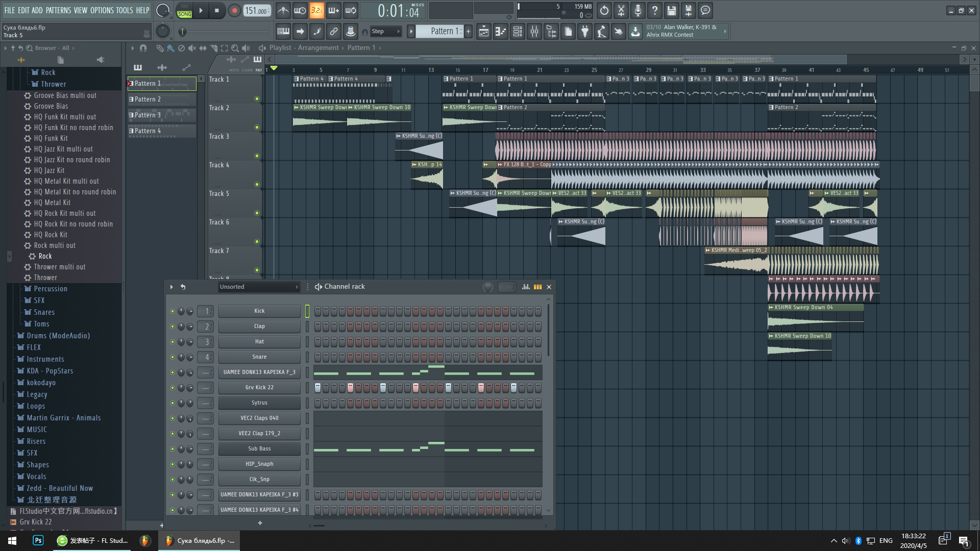The height and width of the screenshot is (551, 980).
Task: Click the Sub Bass channel button
Action: [259, 449]
